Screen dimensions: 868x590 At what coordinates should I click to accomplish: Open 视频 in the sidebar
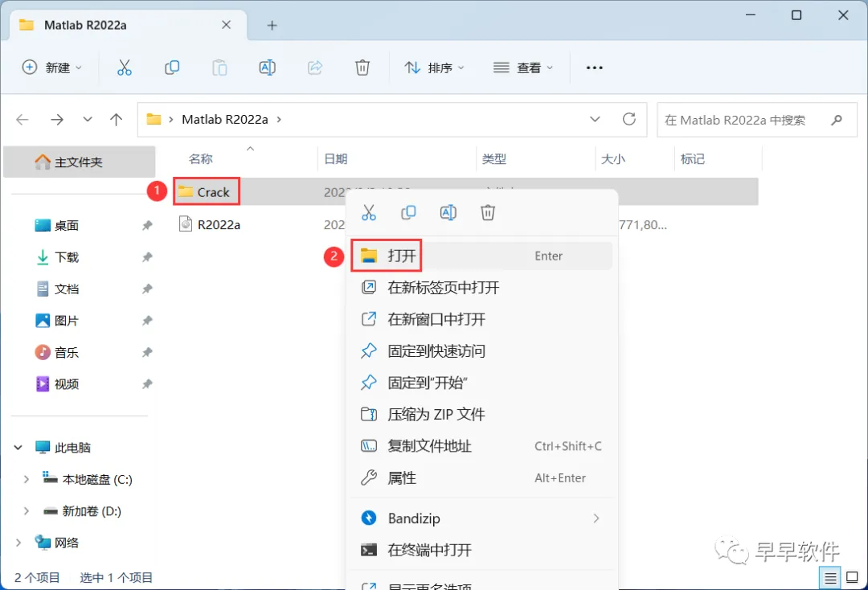point(67,383)
